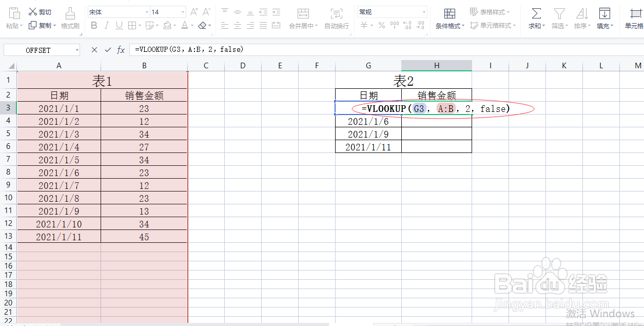Apply the fill color bucket

(x=167, y=25)
